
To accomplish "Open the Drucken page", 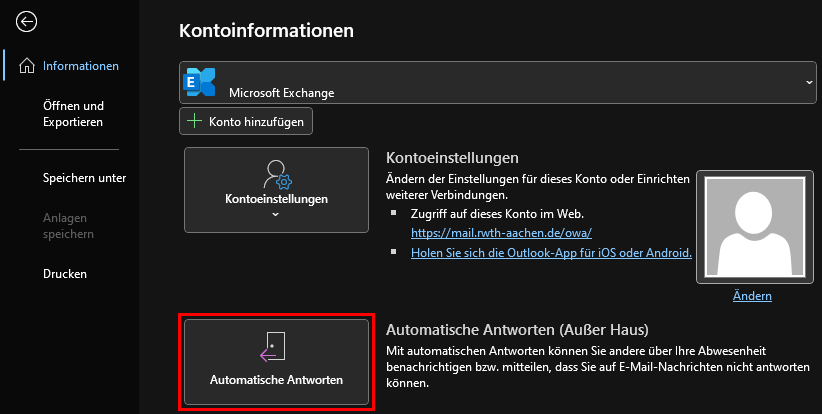I will (x=65, y=273).
